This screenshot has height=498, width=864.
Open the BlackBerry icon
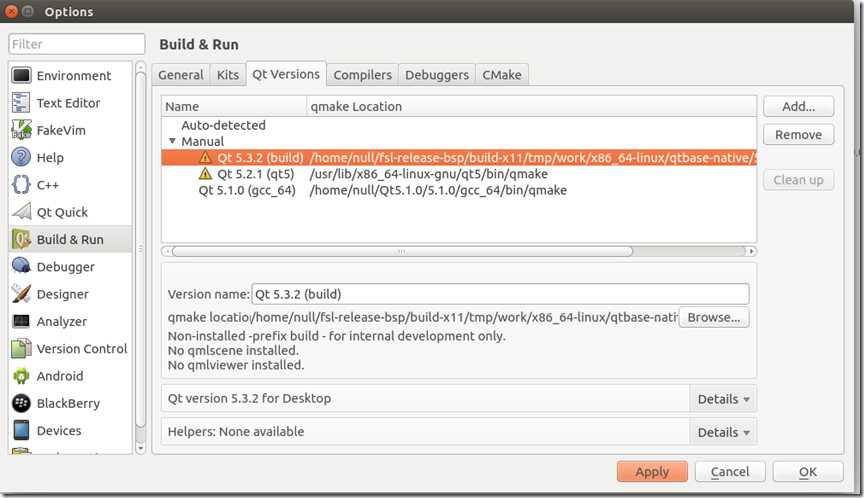coord(21,403)
